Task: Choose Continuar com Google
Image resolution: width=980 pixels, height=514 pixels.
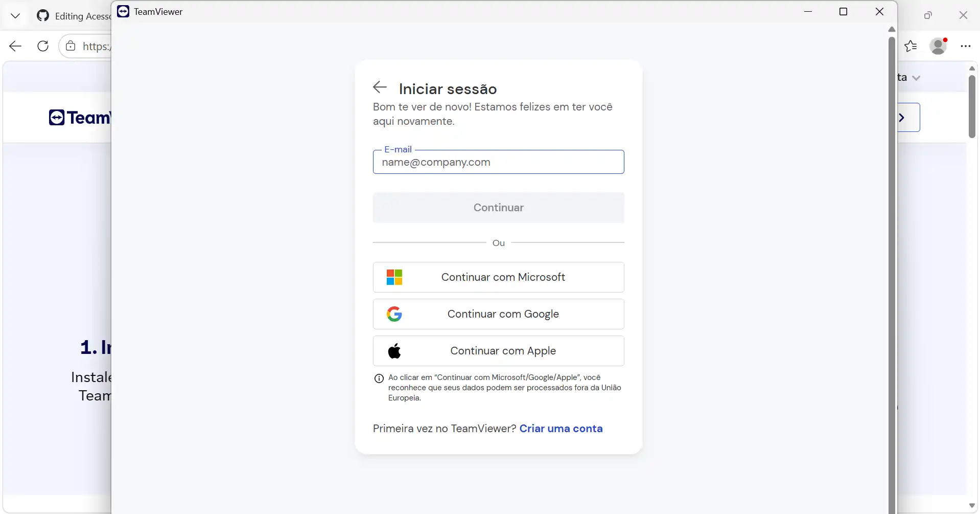Action: point(499,314)
